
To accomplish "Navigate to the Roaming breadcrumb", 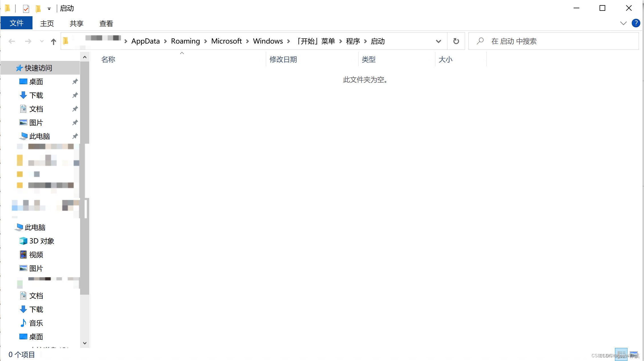I will (x=185, y=41).
